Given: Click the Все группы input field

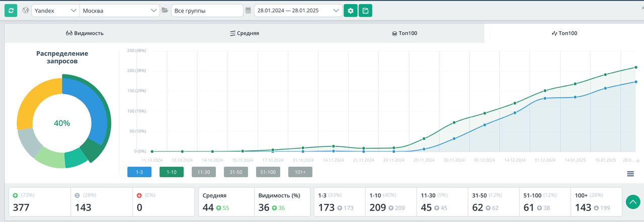Looking at the screenshot, I should (x=207, y=11).
